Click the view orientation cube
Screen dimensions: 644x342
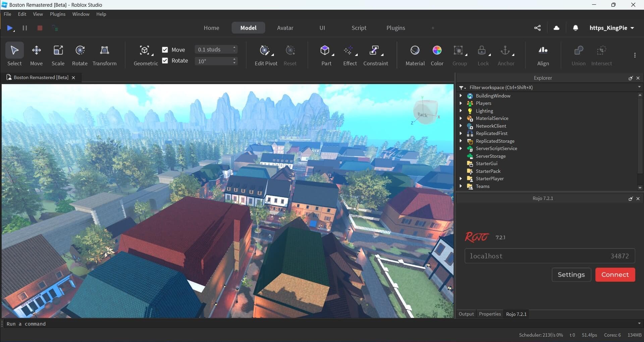click(x=425, y=112)
